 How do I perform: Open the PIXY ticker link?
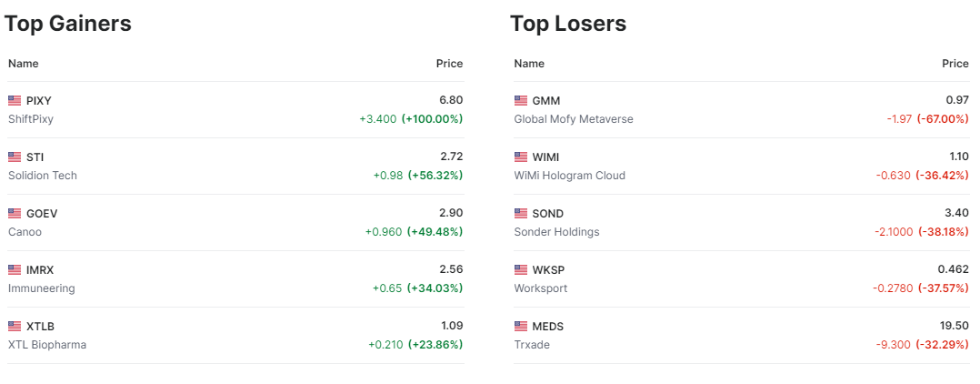(x=39, y=101)
